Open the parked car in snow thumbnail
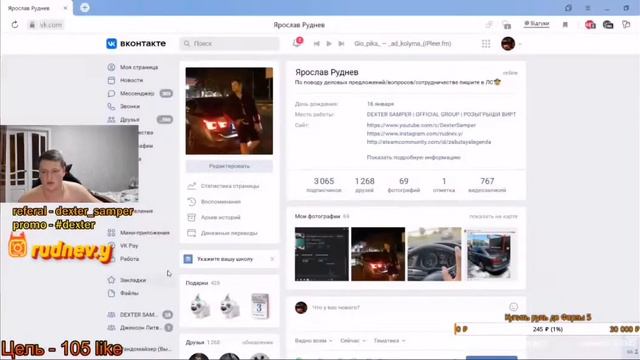The height and width of the screenshot is (360, 640). click(x=491, y=254)
